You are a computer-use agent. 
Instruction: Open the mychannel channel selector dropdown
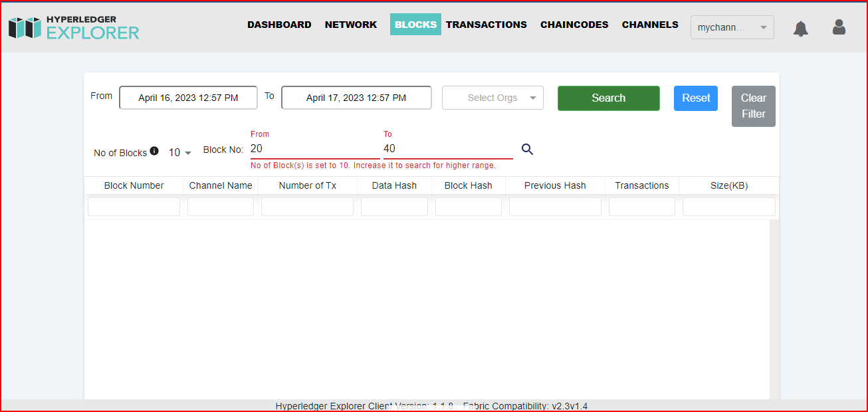click(x=732, y=27)
